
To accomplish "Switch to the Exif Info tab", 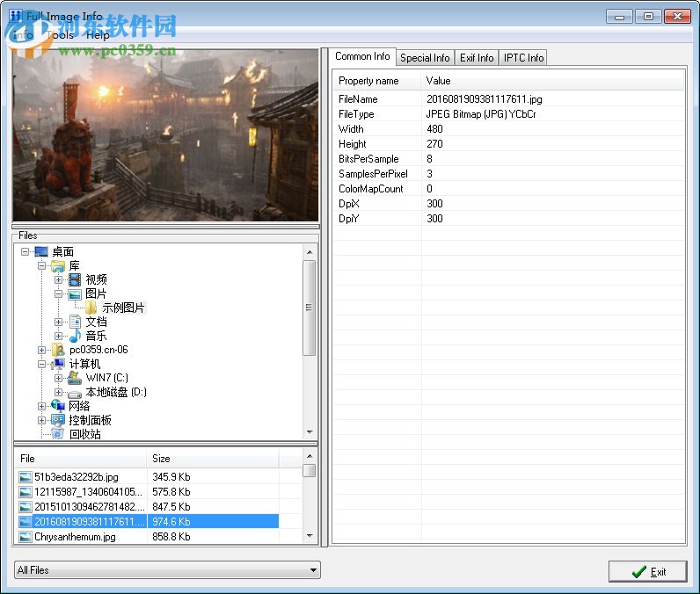I will tap(477, 58).
